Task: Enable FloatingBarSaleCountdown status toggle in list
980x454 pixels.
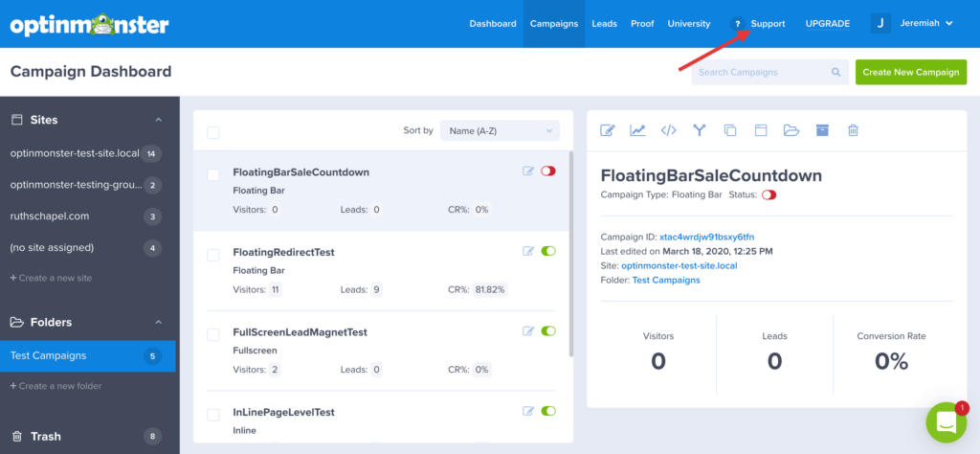Action: (x=548, y=171)
